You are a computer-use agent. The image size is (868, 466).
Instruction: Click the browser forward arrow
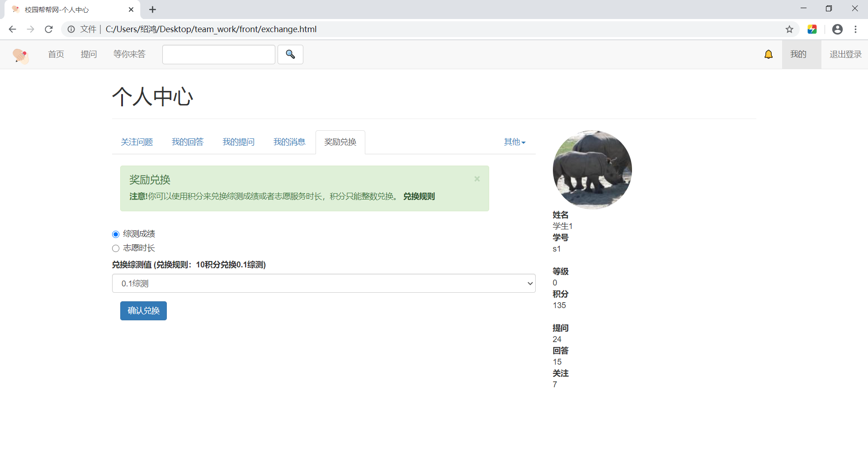pos(31,29)
